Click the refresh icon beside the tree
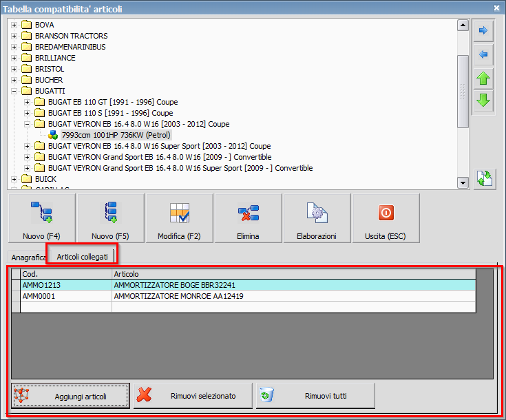Screen dimensions: 506x420 pyautogui.click(x=483, y=178)
